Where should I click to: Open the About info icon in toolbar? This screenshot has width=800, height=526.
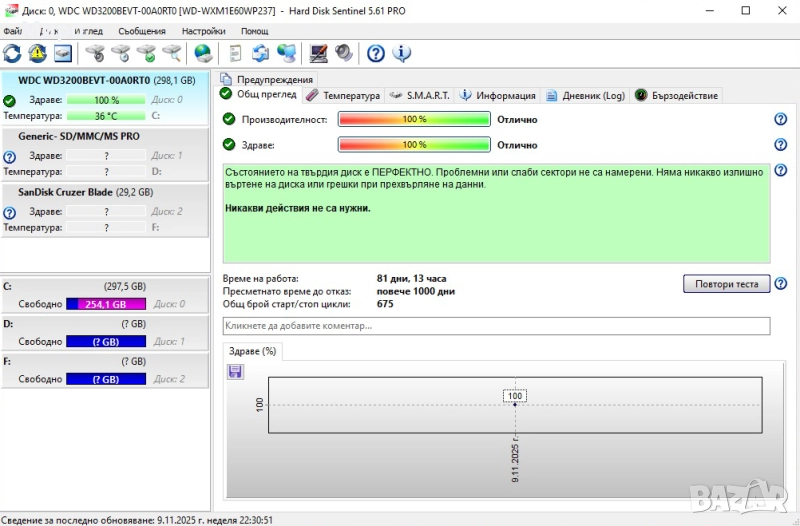[402, 53]
